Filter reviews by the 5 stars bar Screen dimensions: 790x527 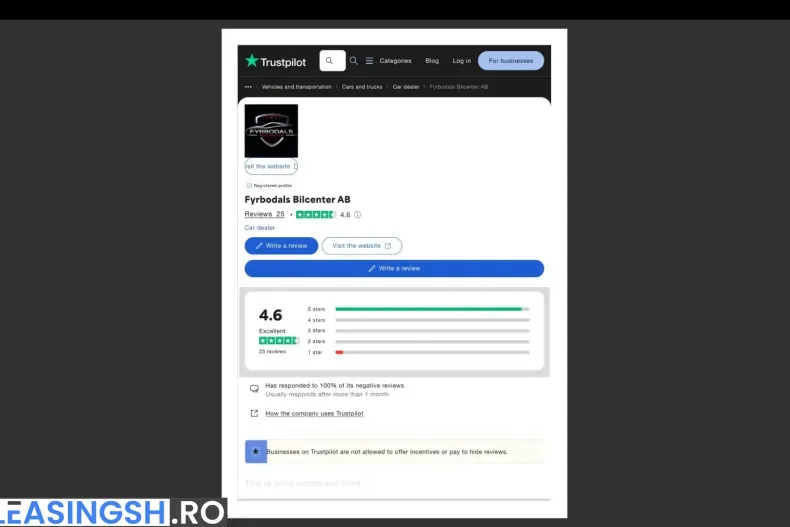coord(432,309)
